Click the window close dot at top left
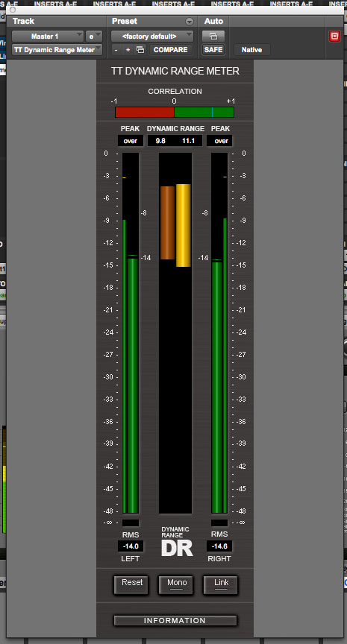This screenshot has width=347, height=644. click(13, 10)
